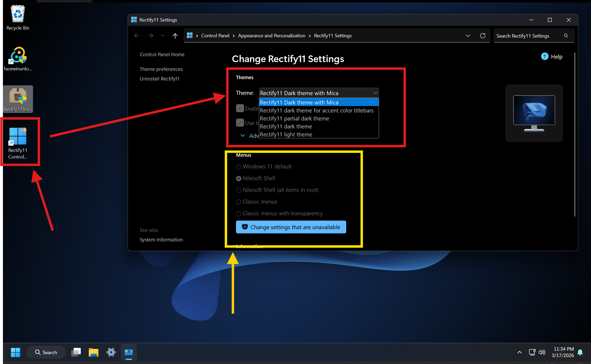Open File Explorer from the taskbar

tap(94, 352)
